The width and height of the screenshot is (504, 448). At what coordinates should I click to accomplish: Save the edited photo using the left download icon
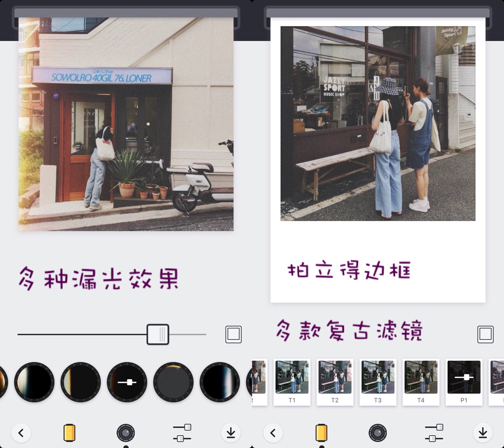[x=230, y=433]
